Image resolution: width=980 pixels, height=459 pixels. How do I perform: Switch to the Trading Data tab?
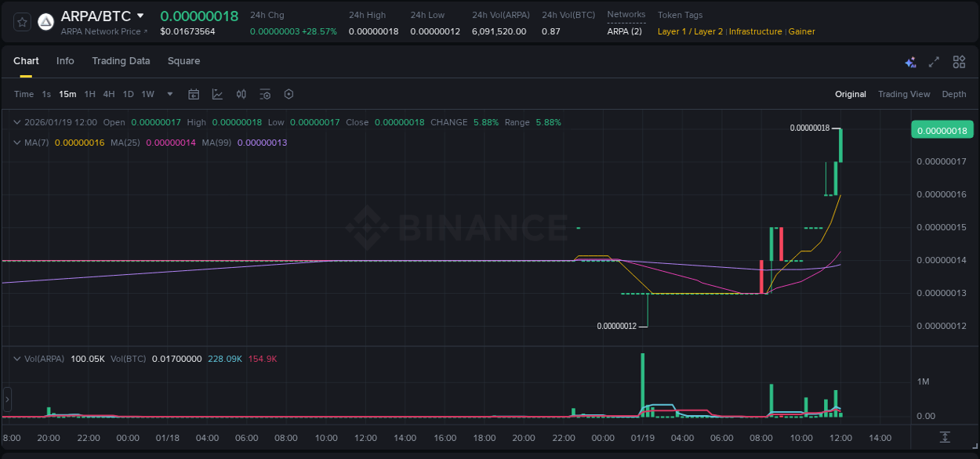121,61
